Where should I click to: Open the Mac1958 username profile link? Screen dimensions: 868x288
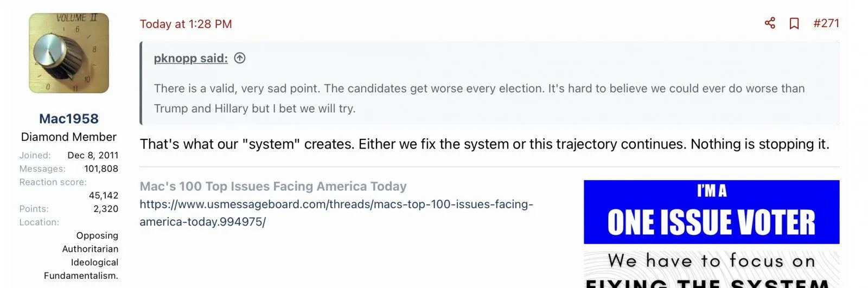[x=69, y=118]
